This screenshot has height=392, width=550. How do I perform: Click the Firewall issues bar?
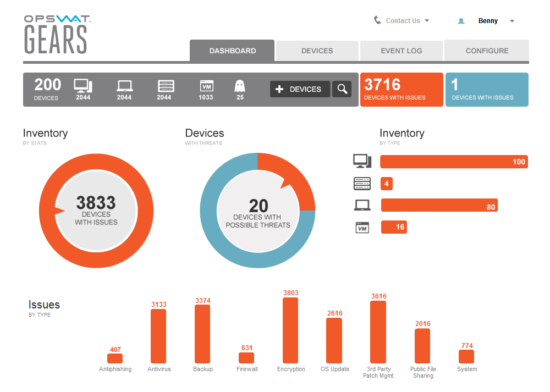pos(246,358)
